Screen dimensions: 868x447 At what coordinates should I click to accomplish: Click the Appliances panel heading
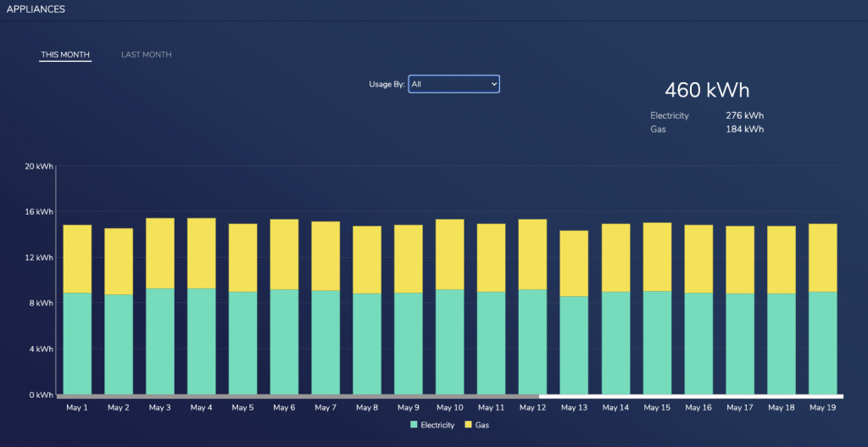coord(36,9)
